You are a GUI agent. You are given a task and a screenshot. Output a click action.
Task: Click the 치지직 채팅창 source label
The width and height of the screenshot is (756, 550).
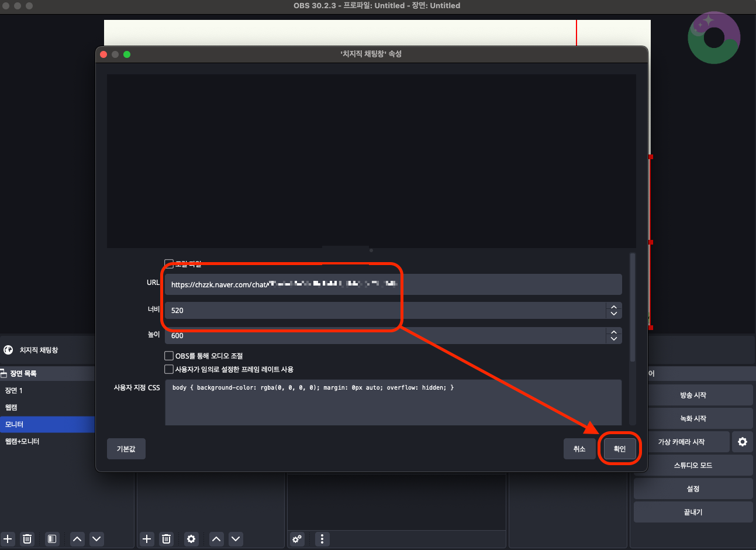[x=39, y=350]
